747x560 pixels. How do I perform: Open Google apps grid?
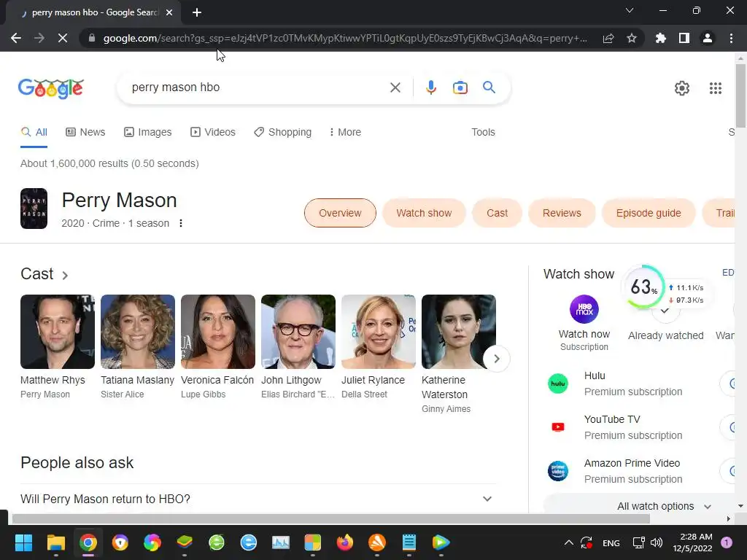point(715,88)
